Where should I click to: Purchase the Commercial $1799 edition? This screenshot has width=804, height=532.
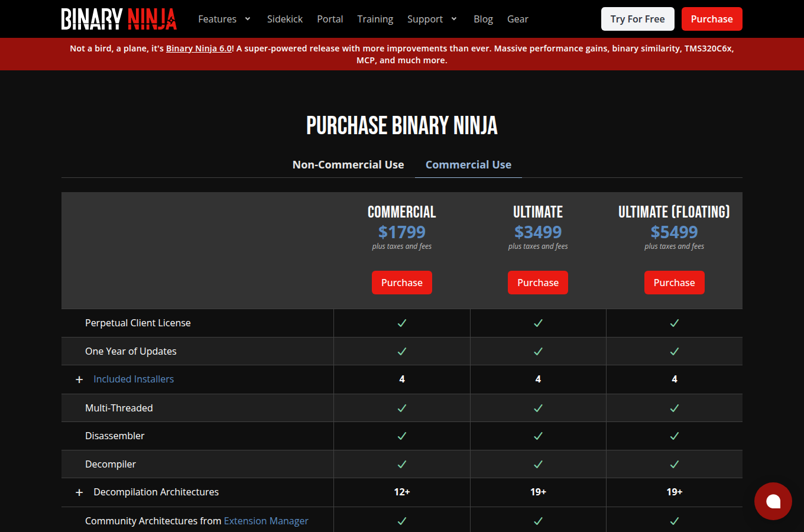[x=402, y=283]
